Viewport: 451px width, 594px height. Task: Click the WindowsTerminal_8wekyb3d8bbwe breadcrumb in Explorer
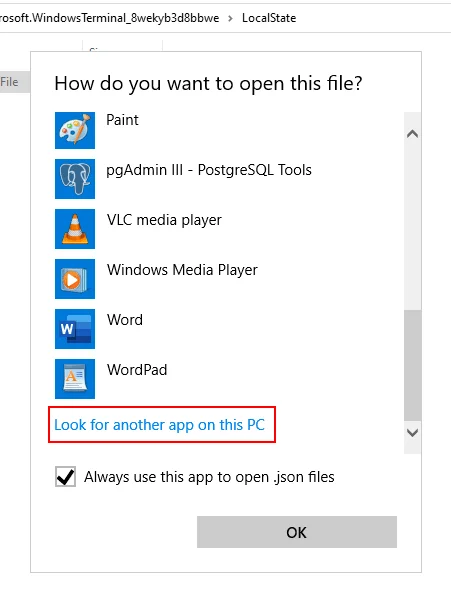point(109,18)
